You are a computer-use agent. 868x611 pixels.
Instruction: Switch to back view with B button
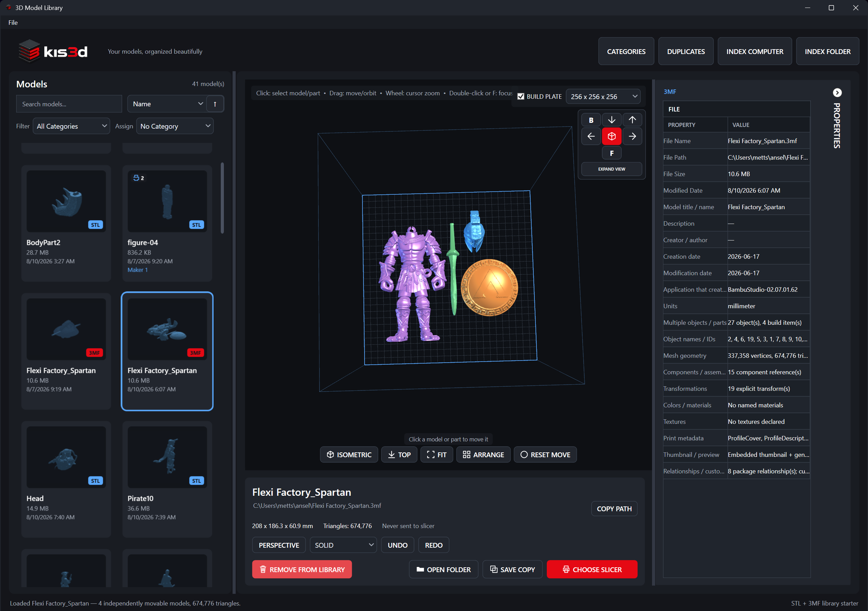pos(591,120)
